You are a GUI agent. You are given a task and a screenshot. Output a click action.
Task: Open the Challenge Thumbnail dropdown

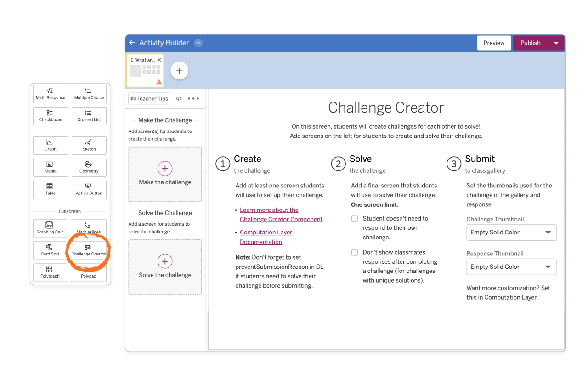click(x=511, y=232)
